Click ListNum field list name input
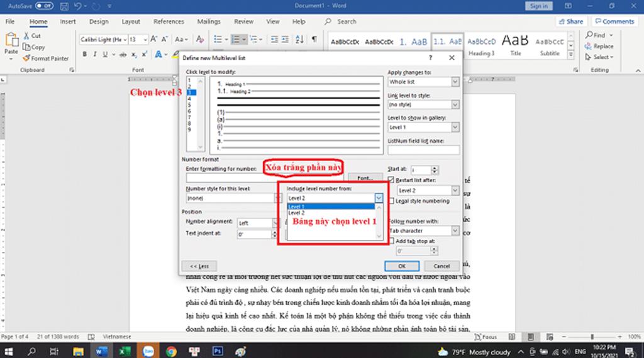The height and width of the screenshot is (358, 644). (423, 150)
